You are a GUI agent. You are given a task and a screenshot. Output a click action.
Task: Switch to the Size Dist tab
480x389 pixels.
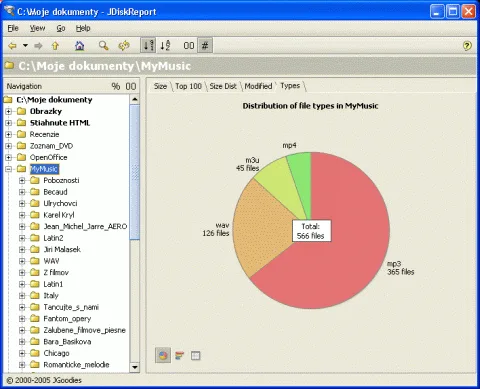[223, 86]
